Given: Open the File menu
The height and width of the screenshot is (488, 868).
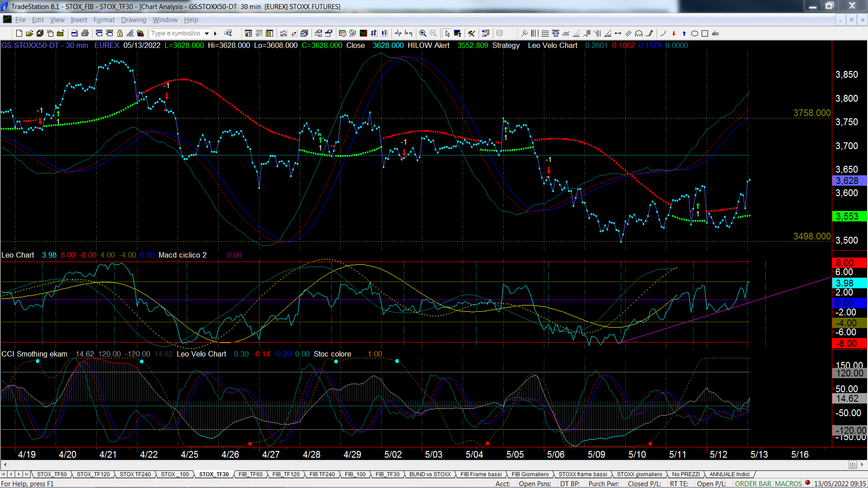Looking at the screenshot, I should pyautogui.click(x=20, y=20).
